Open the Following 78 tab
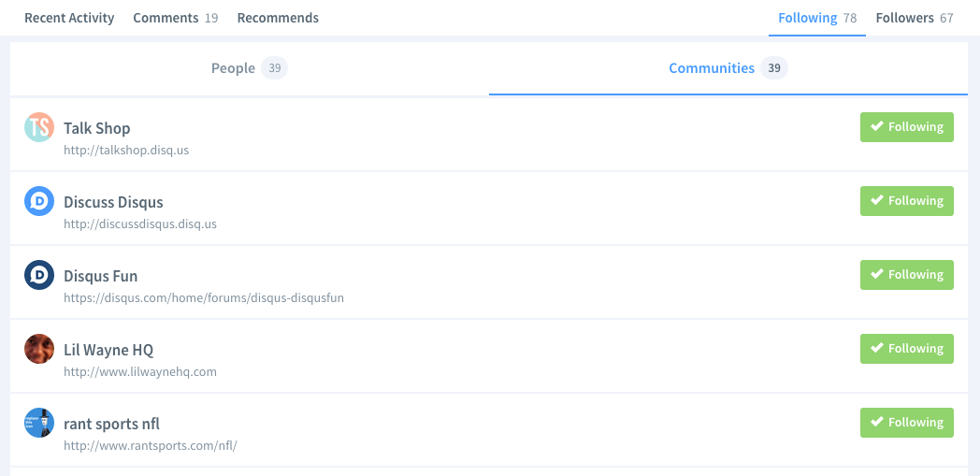Screen dimensions: 980x476 click(x=817, y=18)
